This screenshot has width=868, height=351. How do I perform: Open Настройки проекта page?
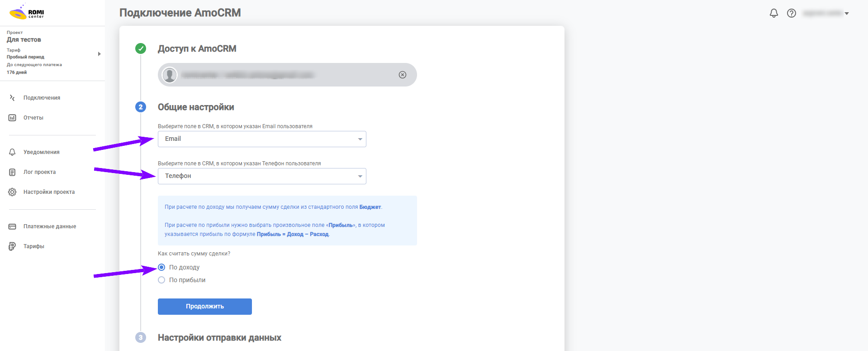point(49,192)
